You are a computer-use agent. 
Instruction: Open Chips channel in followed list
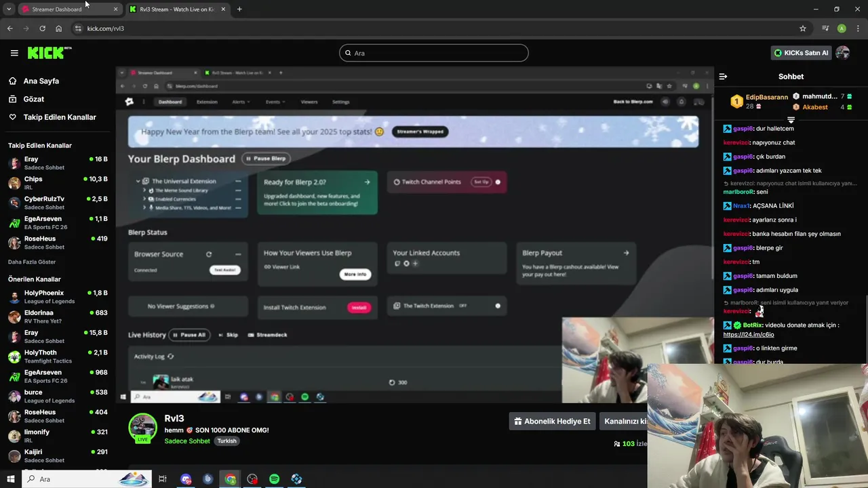point(58,183)
